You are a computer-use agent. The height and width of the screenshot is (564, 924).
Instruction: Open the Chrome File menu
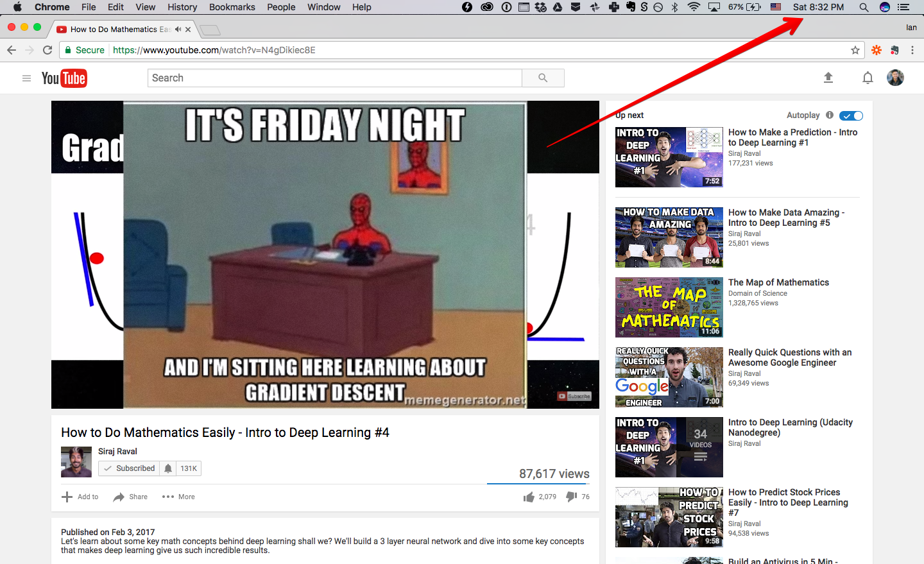pyautogui.click(x=89, y=7)
